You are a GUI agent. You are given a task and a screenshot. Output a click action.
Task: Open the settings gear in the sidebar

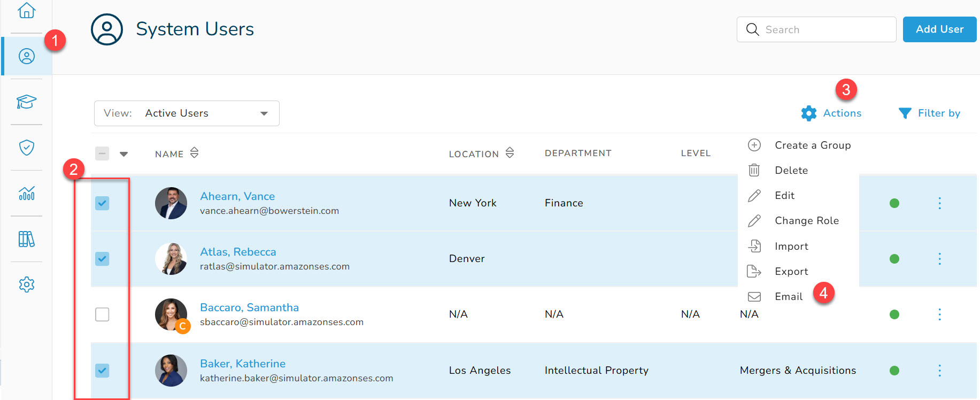(27, 284)
